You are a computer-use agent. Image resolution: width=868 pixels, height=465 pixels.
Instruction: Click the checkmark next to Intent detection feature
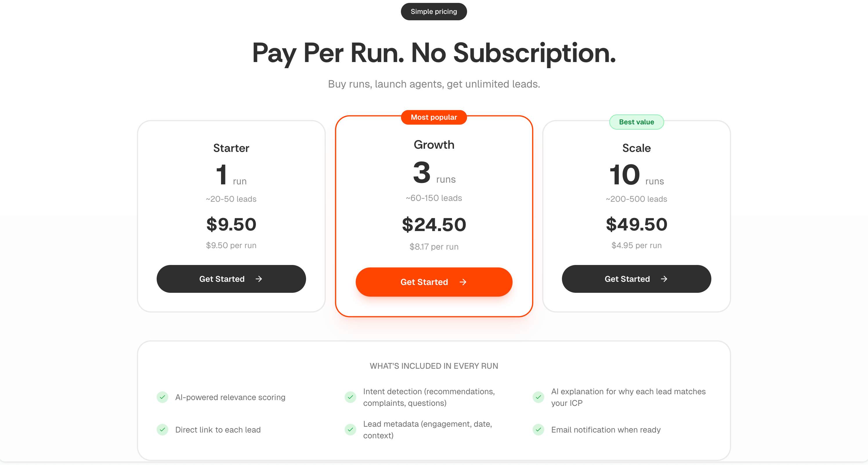(350, 397)
